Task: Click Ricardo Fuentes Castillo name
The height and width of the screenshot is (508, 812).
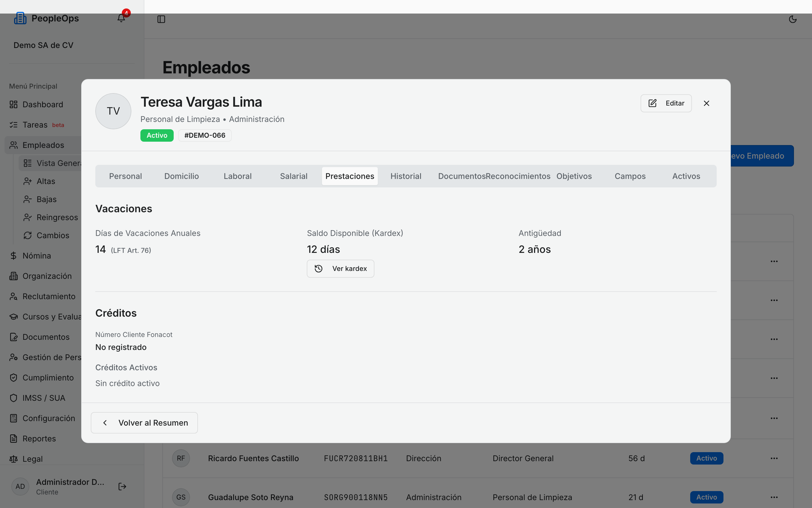Action: [253, 458]
